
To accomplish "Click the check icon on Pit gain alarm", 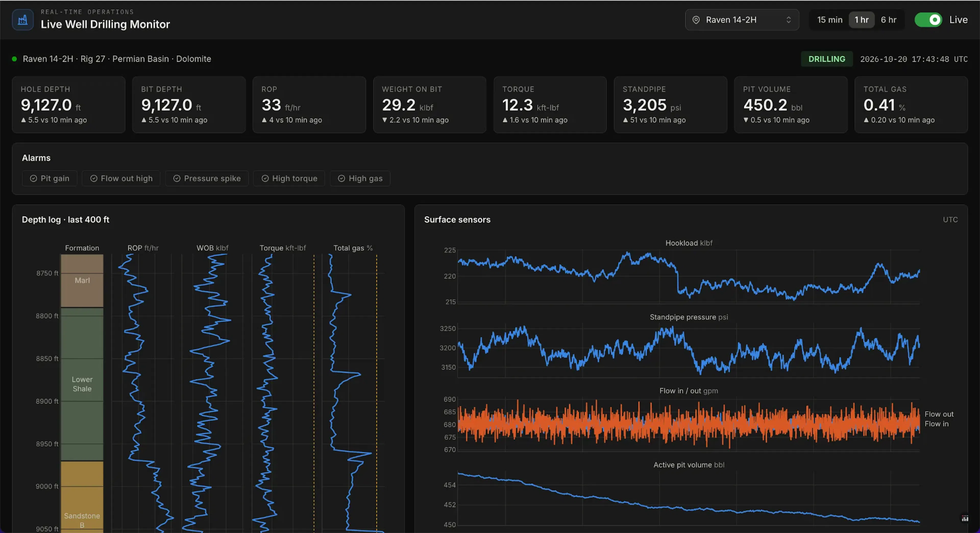I will coord(33,178).
